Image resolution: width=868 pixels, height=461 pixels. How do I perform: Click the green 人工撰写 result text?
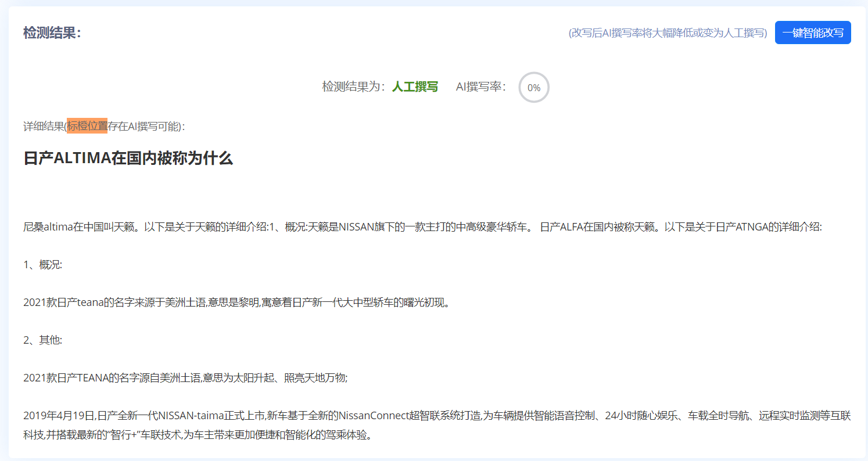click(415, 87)
